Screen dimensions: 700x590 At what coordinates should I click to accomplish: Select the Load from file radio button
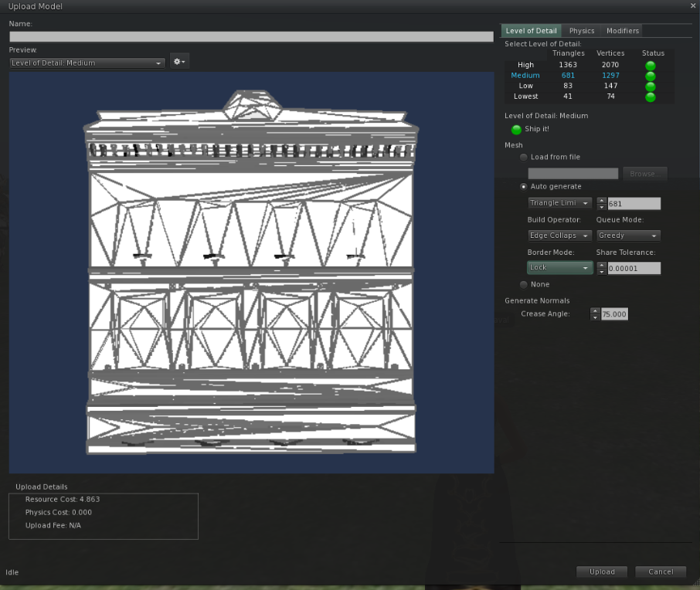524,158
